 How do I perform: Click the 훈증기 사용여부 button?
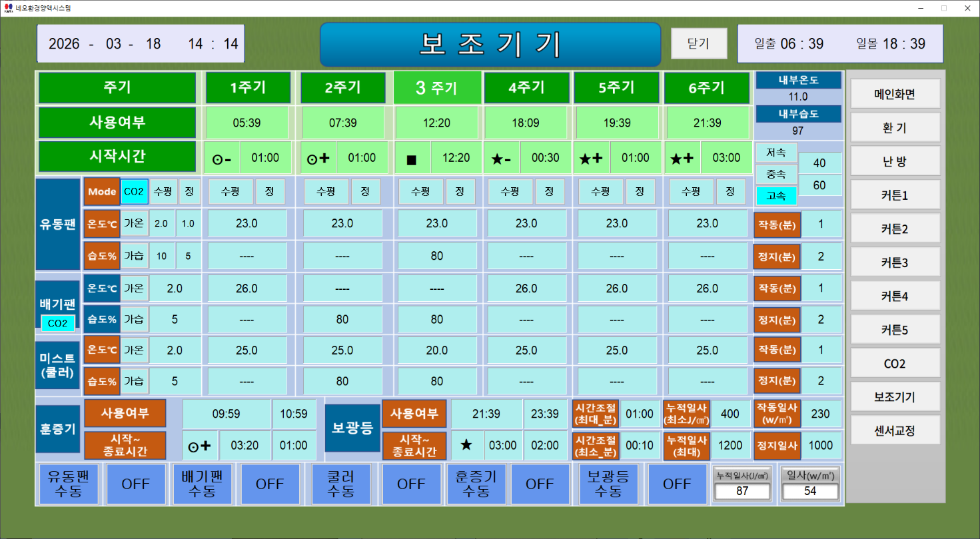(x=125, y=413)
